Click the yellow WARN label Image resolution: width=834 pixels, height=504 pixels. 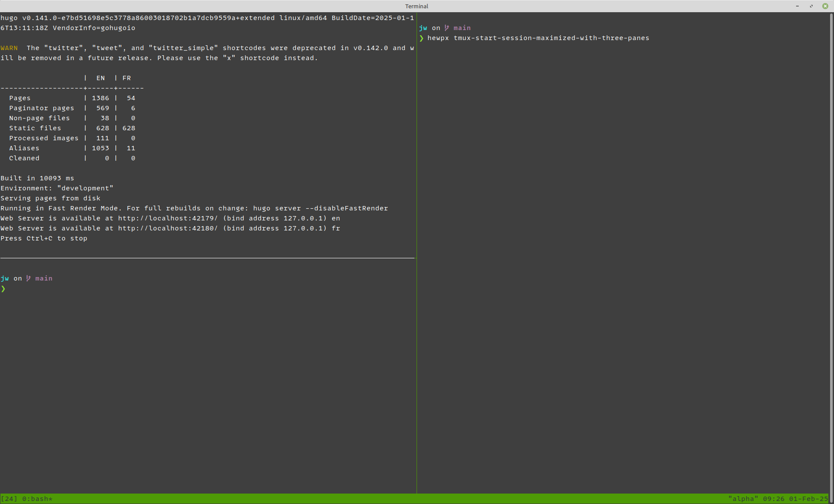(x=9, y=48)
